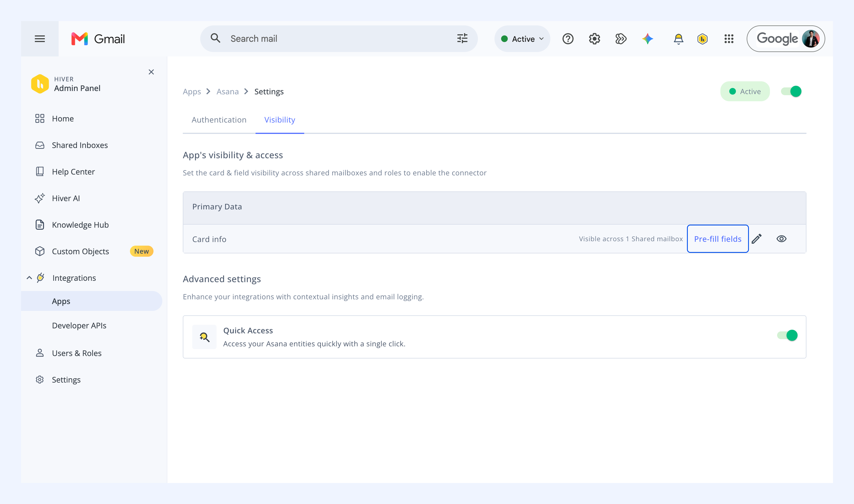Click the Hiver hexagon icon in toolbar
The width and height of the screenshot is (854, 504).
(x=702, y=39)
